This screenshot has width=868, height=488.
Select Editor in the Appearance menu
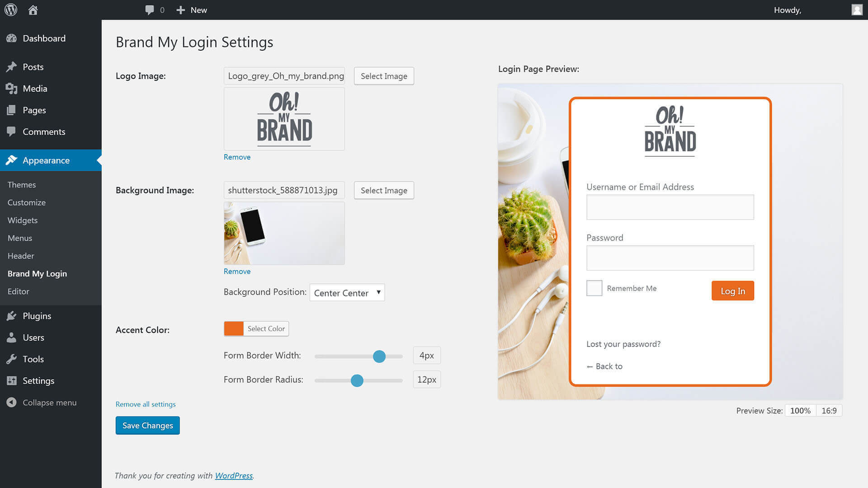tap(18, 291)
